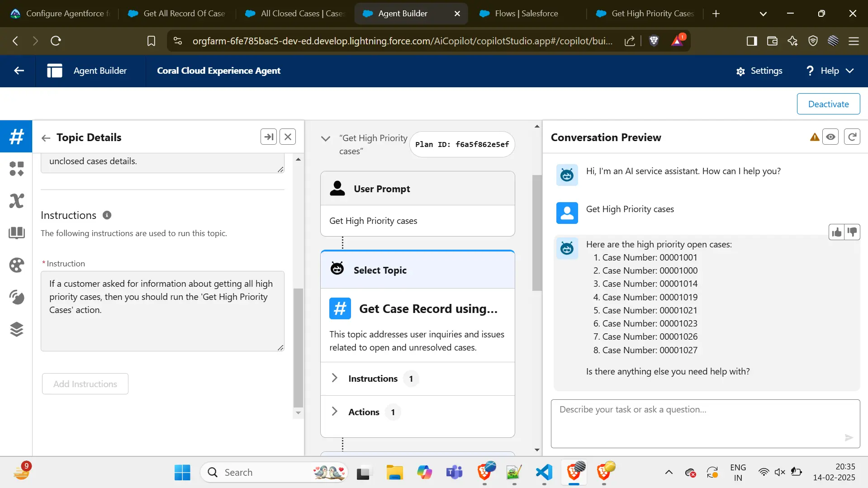Switch to All Closed Cases browser tab
This screenshot has height=488, width=868.
pos(295,14)
